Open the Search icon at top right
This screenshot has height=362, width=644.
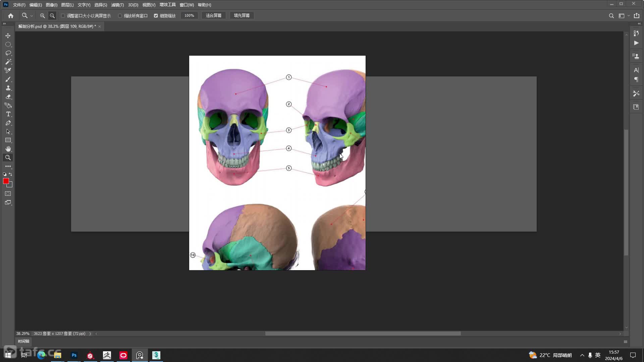[611, 16]
